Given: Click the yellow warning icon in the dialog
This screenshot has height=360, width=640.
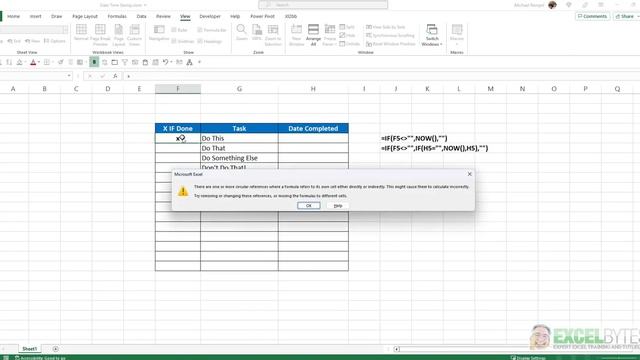Looking at the screenshot, I should [x=183, y=191].
